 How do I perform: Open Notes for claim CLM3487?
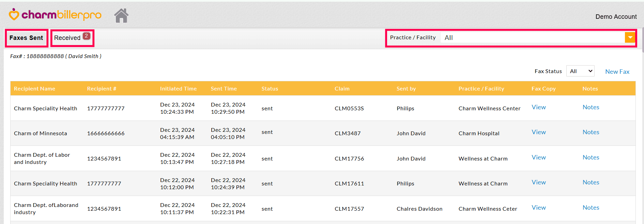(x=591, y=132)
